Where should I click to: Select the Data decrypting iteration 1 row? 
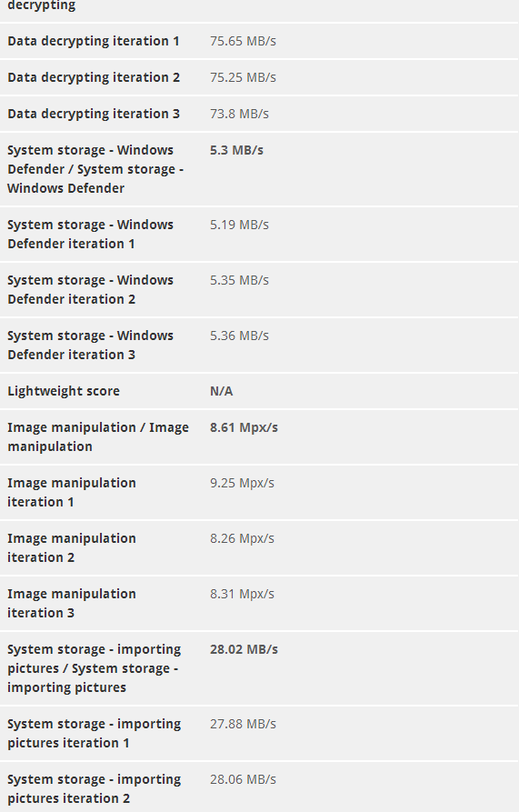259,41
